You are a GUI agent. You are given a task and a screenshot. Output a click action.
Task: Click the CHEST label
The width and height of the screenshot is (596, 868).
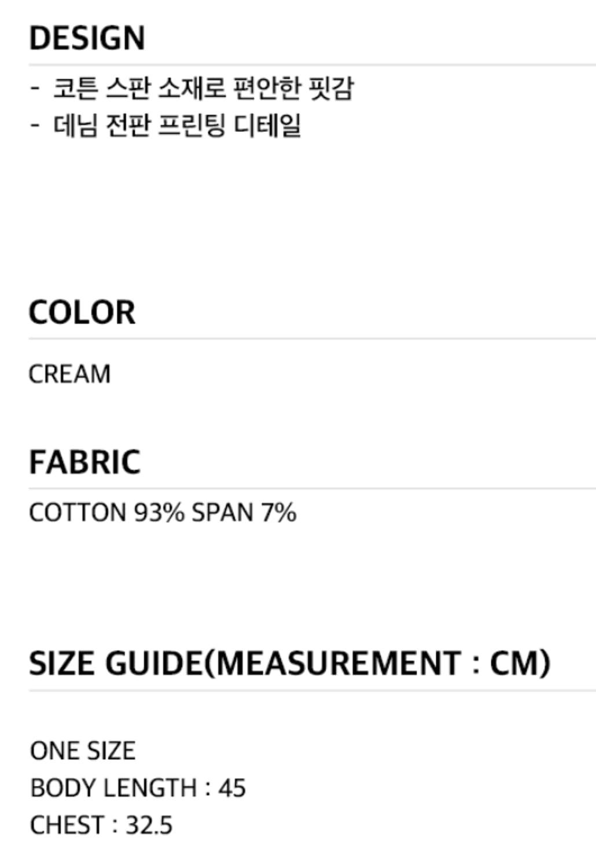pyautogui.click(x=66, y=825)
